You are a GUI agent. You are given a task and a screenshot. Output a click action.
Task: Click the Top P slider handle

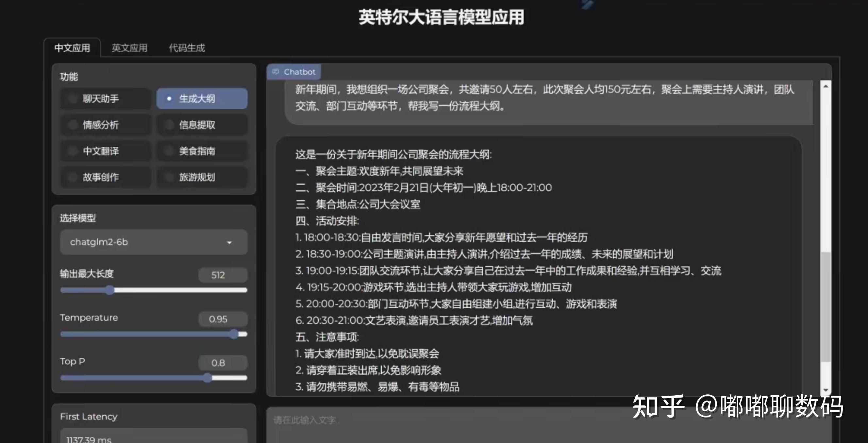208,378
